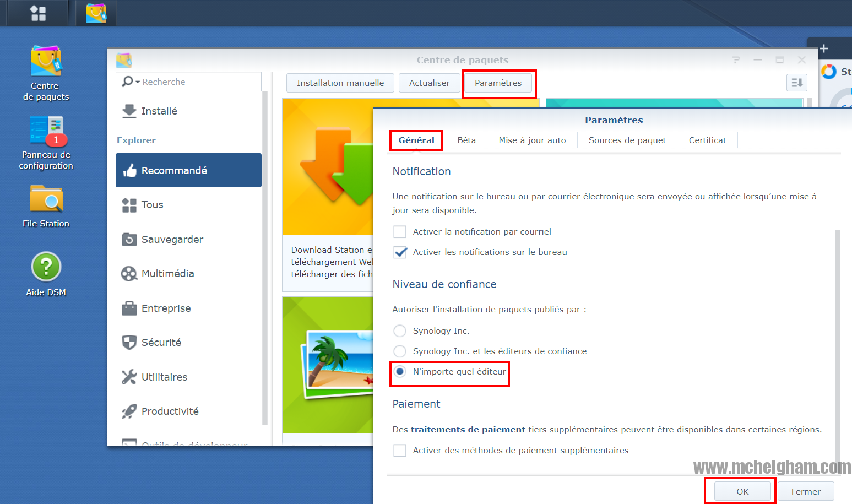Select N'importe quel éditeur radio option
This screenshot has height=504, width=852.
tap(400, 372)
